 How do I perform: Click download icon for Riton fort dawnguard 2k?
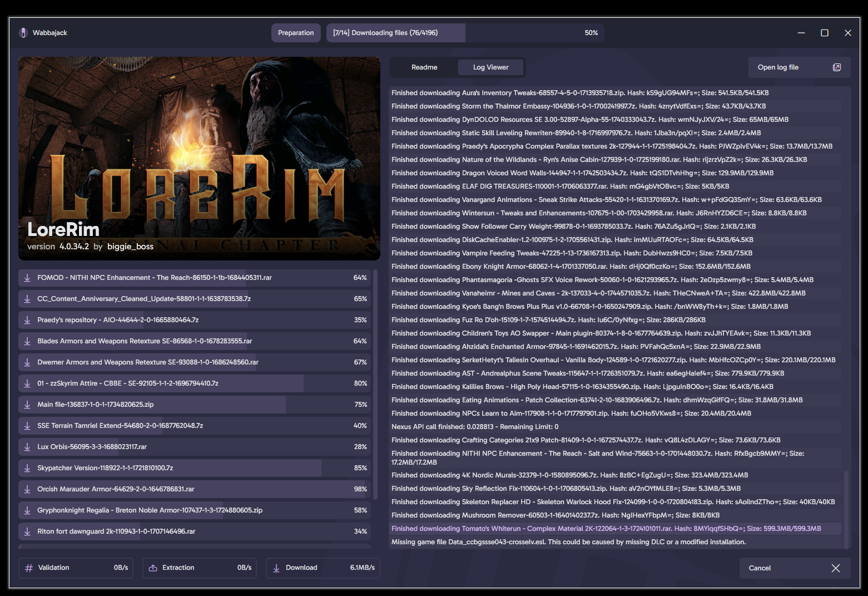(27, 531)
